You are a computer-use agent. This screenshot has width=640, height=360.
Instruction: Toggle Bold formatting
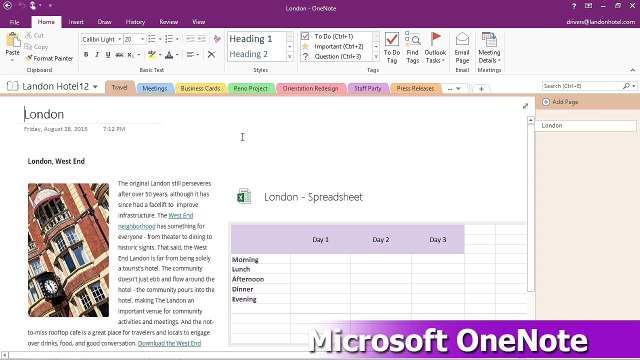coord(86,55)
